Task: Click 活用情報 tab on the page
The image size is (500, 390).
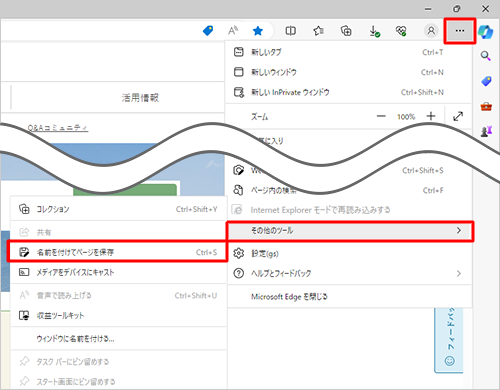Action: (x=140, y=98)
